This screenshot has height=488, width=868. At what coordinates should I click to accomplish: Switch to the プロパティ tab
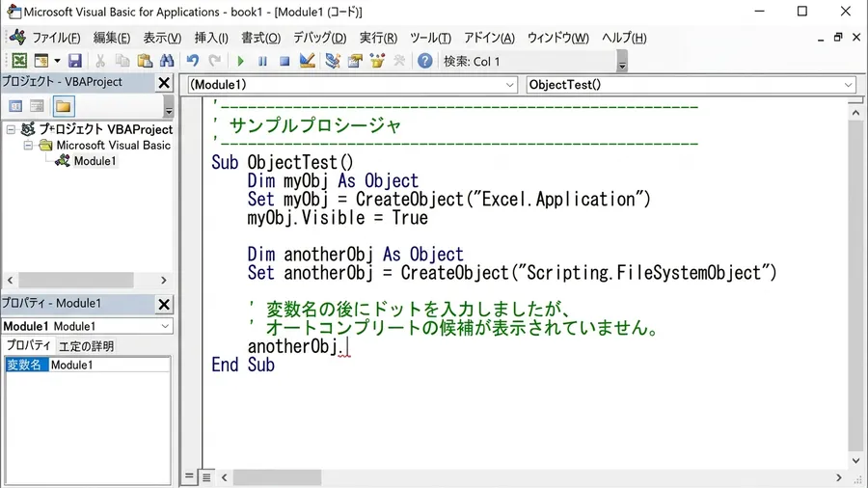point(29,346)
